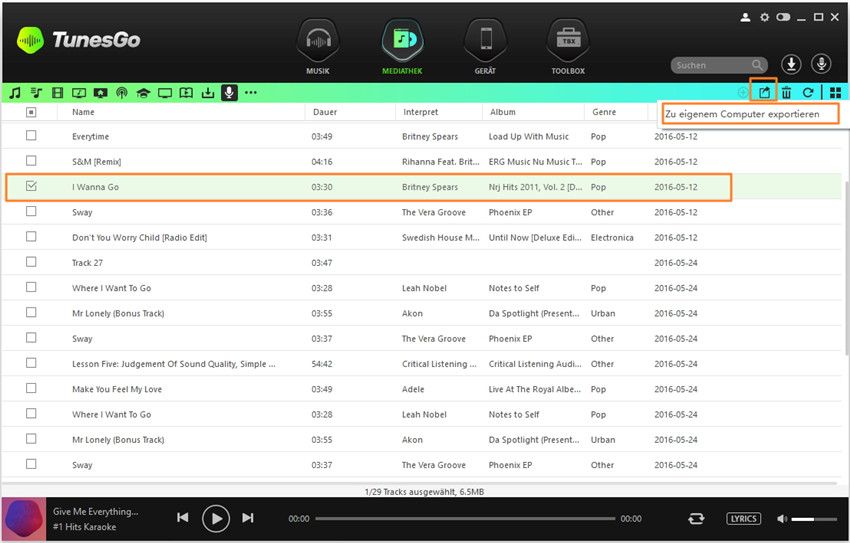Open settings gear in title bar
Image resolution: width=850 pixels, height=543 pixels.
(x=764, y=17)
